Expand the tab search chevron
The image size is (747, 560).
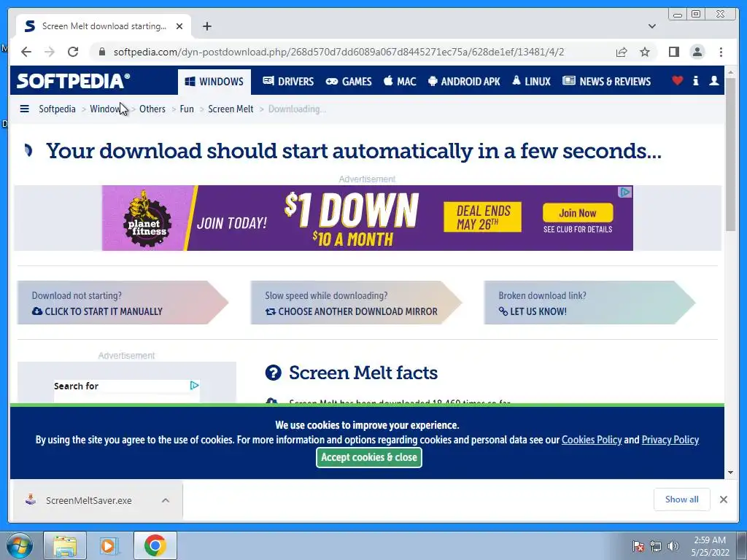tap(651, 26)
